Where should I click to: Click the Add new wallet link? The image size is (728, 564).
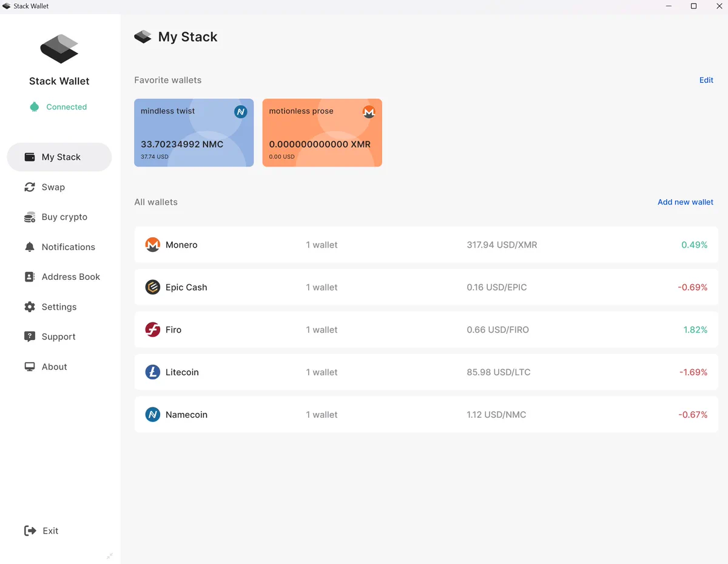tap(686, 202)
